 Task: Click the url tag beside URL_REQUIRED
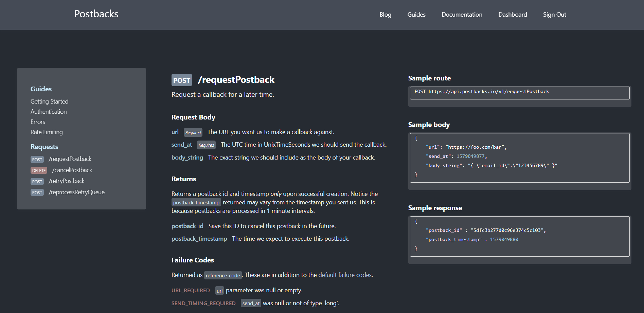click(219, 291)
